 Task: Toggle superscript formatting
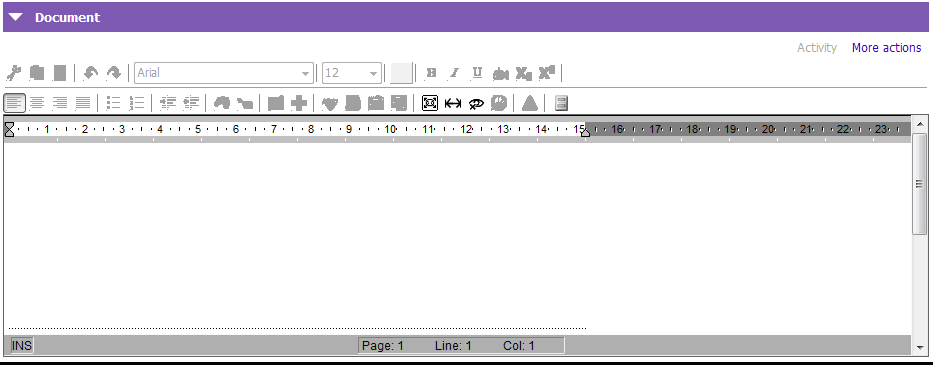pyautogui.click(x=546, y=73)
